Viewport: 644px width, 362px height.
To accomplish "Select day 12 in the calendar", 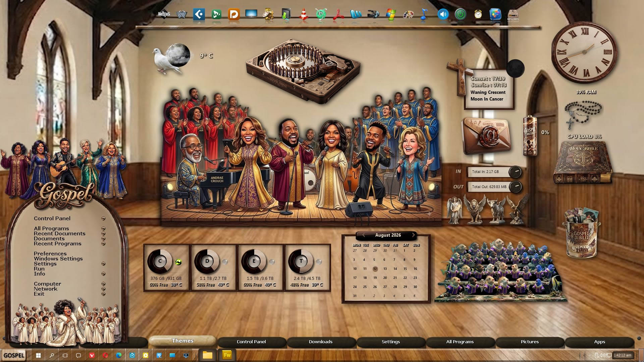I will point(375,269).
